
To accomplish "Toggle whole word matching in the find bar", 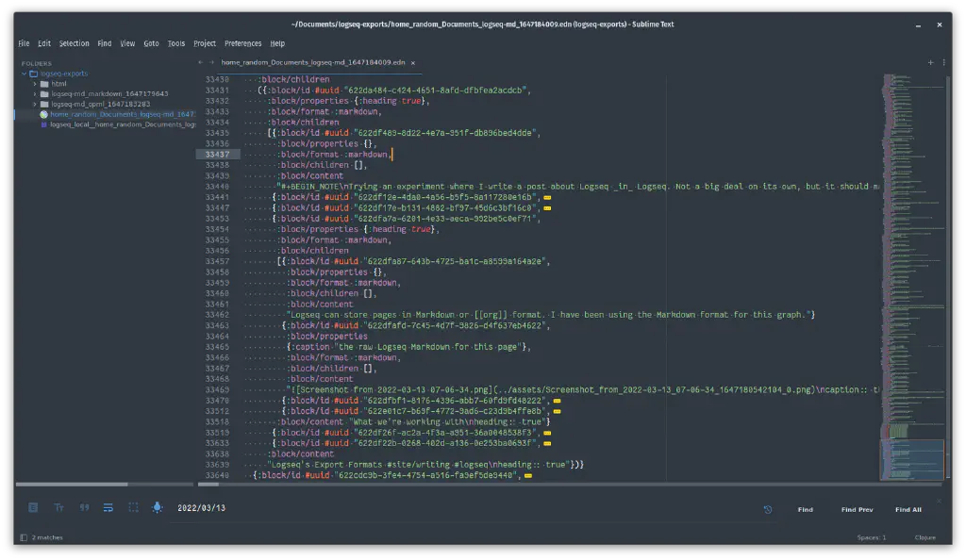I will 84,507.
